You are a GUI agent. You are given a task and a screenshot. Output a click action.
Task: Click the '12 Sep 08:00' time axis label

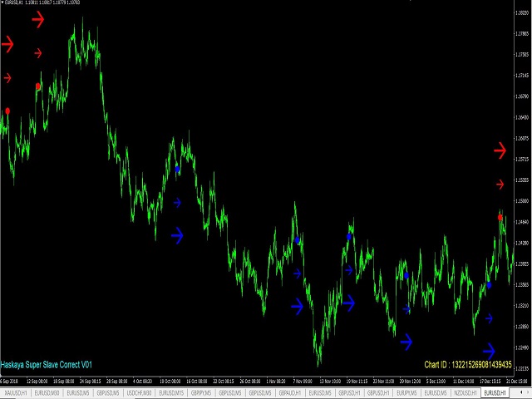pyautogui.click(x=37, y=382)
